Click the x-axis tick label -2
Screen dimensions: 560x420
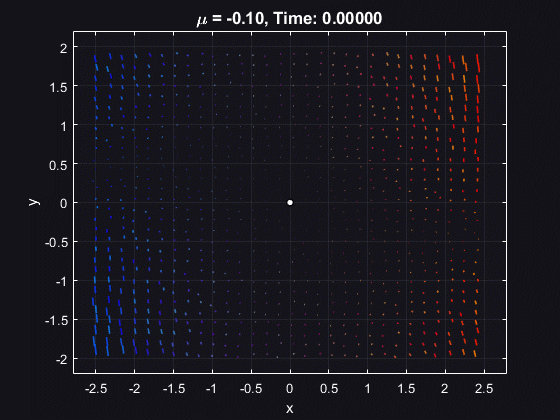135,389
